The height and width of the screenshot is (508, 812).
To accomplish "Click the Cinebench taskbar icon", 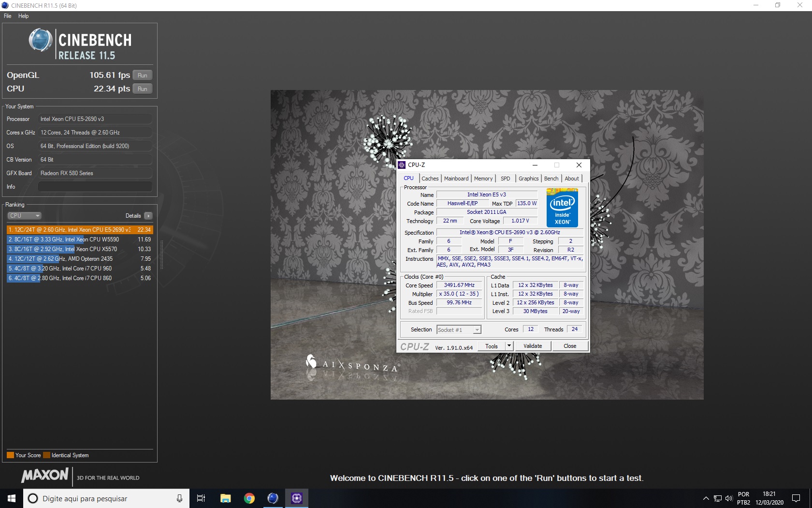I will (x=273, y=498).
